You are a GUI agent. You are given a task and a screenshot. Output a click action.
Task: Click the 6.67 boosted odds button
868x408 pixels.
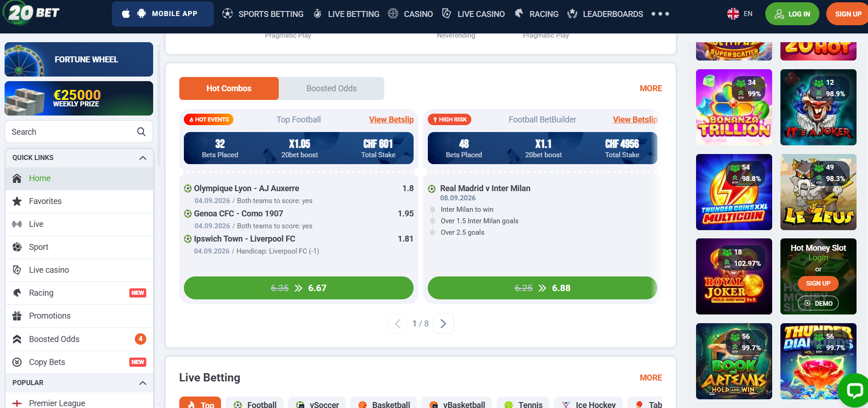pyautogui.click(x=299, y=288)
